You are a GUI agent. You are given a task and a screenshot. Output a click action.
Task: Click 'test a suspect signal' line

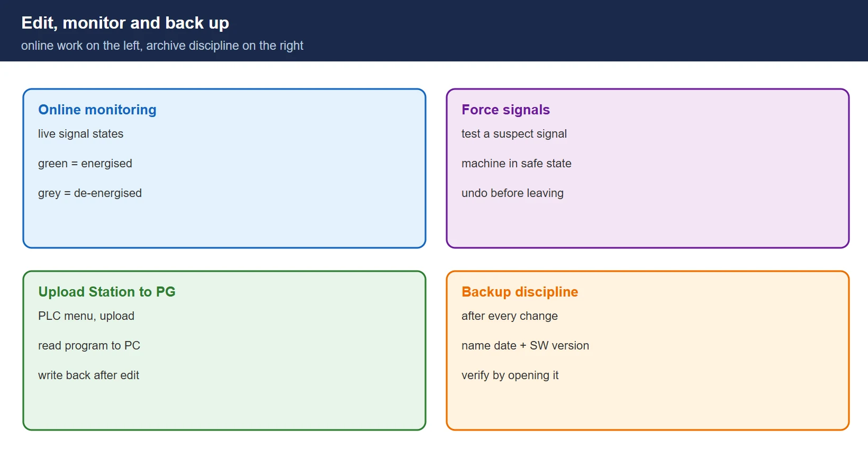coord(514,134)
